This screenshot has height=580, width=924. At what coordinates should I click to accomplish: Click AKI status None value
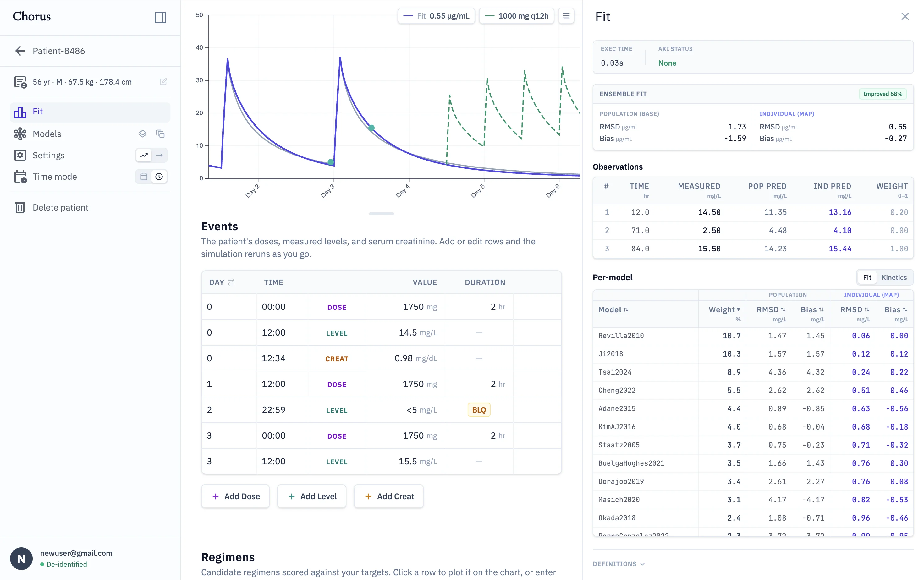[x=667, y=63]
